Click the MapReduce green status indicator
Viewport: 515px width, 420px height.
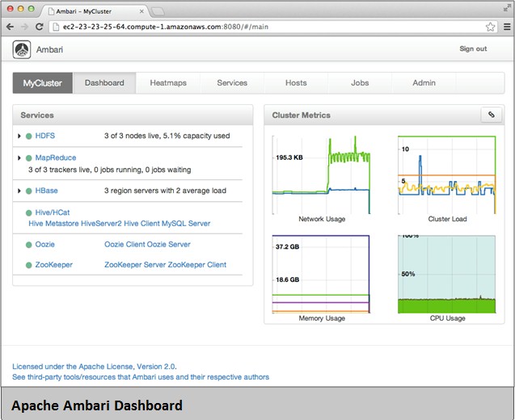click(x=29, y=158)
